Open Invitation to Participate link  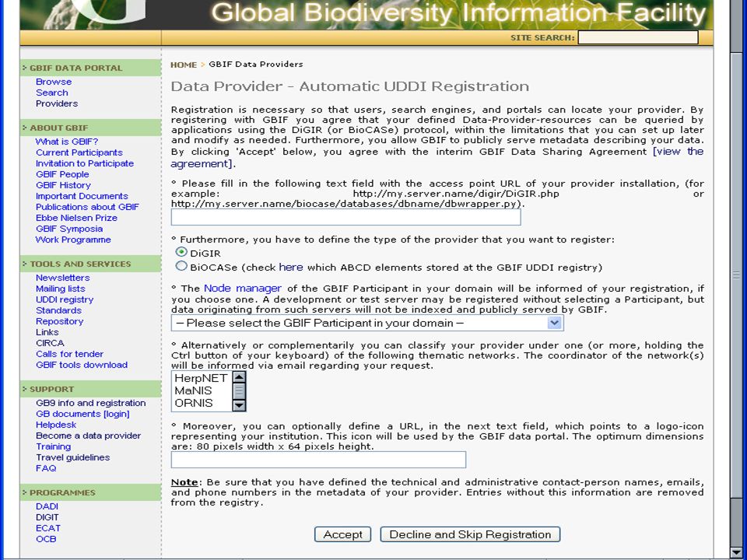85,164
